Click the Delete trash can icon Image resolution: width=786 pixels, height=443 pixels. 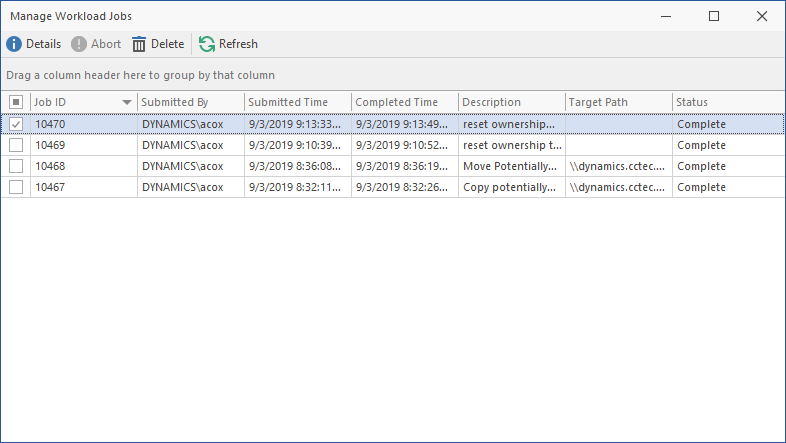[139, 44]
